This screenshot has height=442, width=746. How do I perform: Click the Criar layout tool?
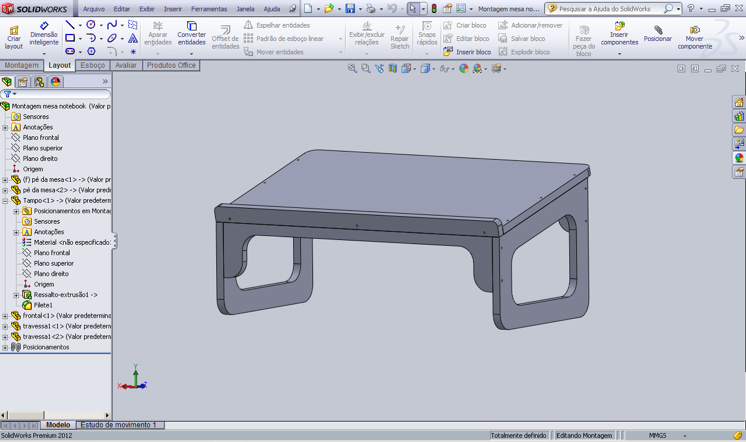(14, 38)
